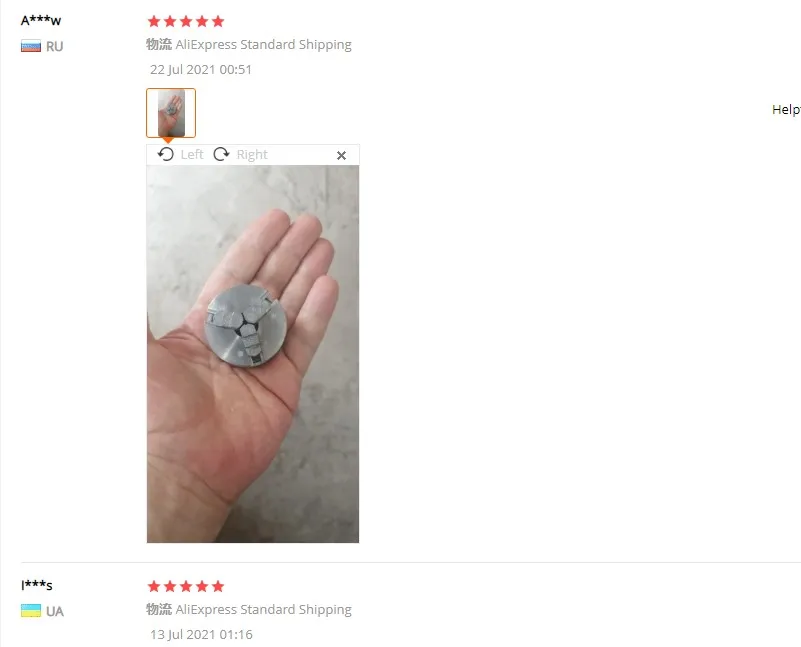Image resolution: width=801 pixels, height=647 pixels.
Task: Click the UA country code label
Action: click(x=55, y=611)
